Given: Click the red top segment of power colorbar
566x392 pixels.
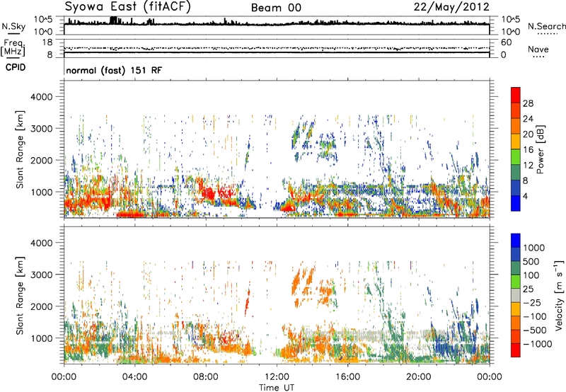Looking at the screenshot, I should 516,95.
